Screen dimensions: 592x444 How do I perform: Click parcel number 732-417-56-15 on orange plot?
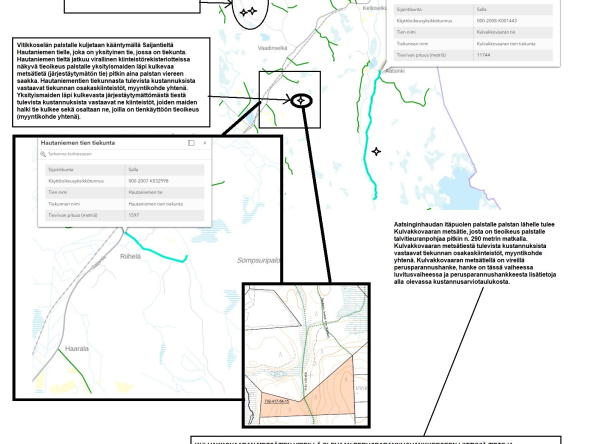coord(276,401)
